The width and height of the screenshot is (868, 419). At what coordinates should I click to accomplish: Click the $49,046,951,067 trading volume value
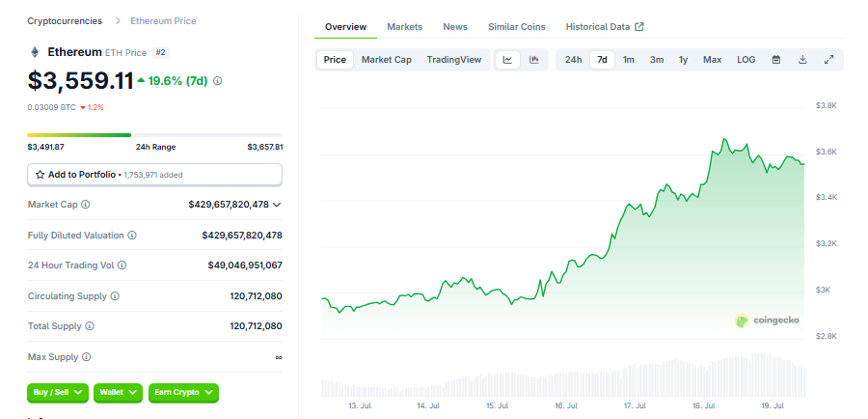pos(245,265)
